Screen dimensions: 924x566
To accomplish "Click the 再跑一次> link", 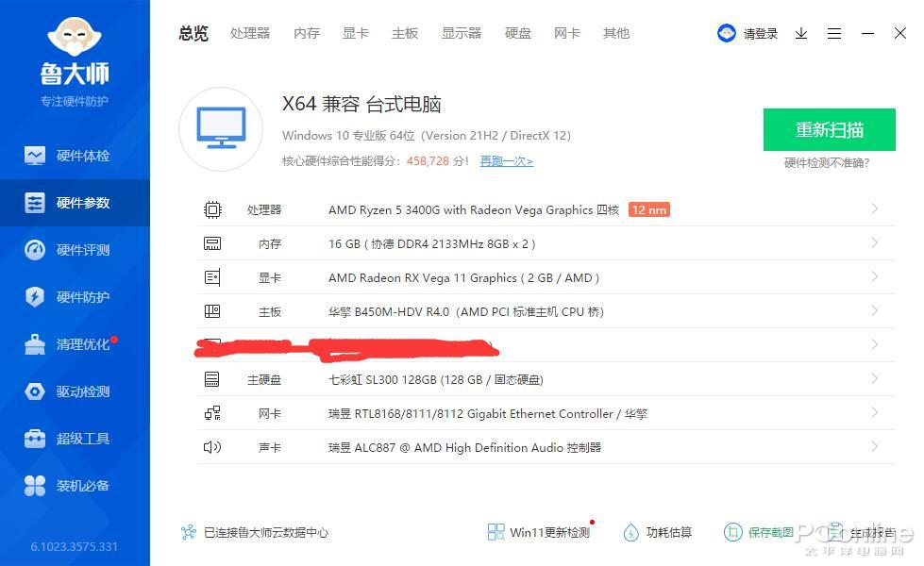I will (x=506, y=160).
